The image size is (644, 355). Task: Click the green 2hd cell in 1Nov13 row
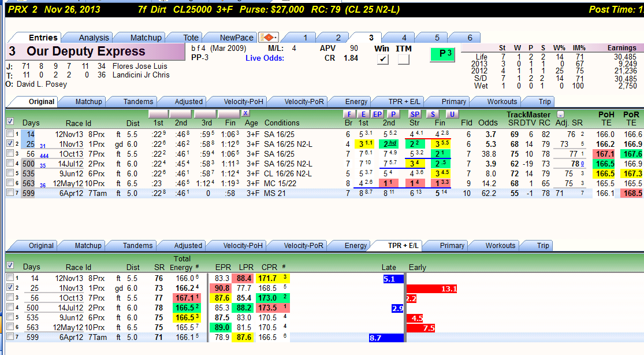(x=390, y=143)
